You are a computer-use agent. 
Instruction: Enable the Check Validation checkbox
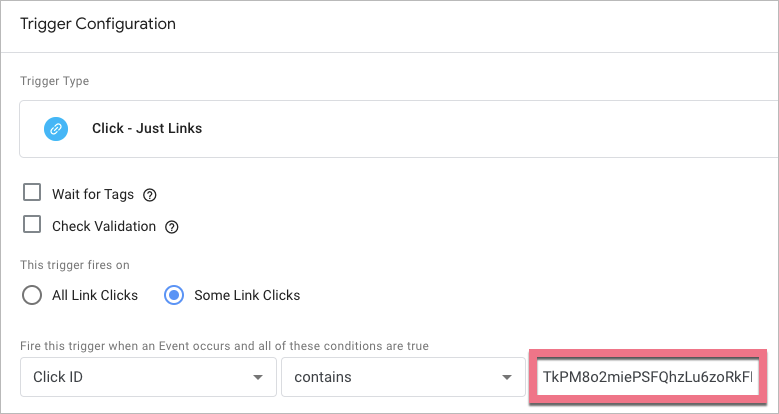click(x=32, y=225)
